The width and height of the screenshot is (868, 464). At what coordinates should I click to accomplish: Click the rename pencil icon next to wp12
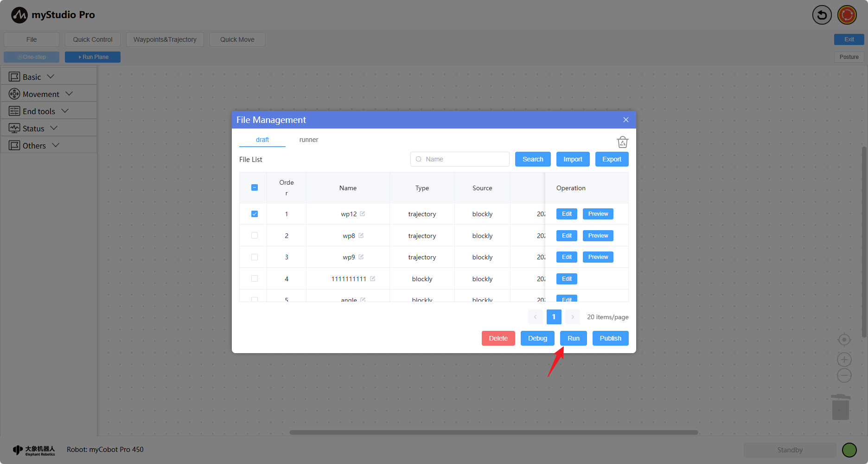[x=363, y=214]
